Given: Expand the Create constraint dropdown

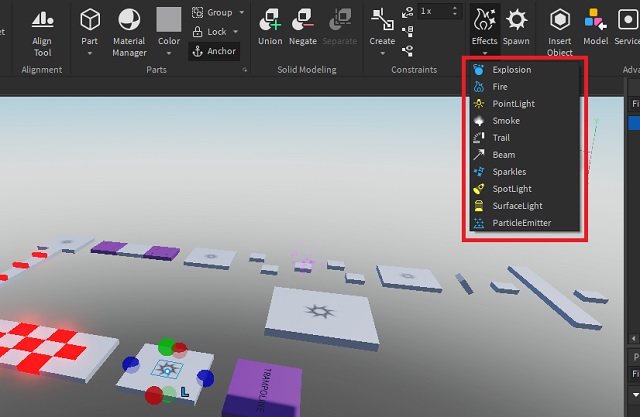Looking at the screenshot, I should pos(382,54).
